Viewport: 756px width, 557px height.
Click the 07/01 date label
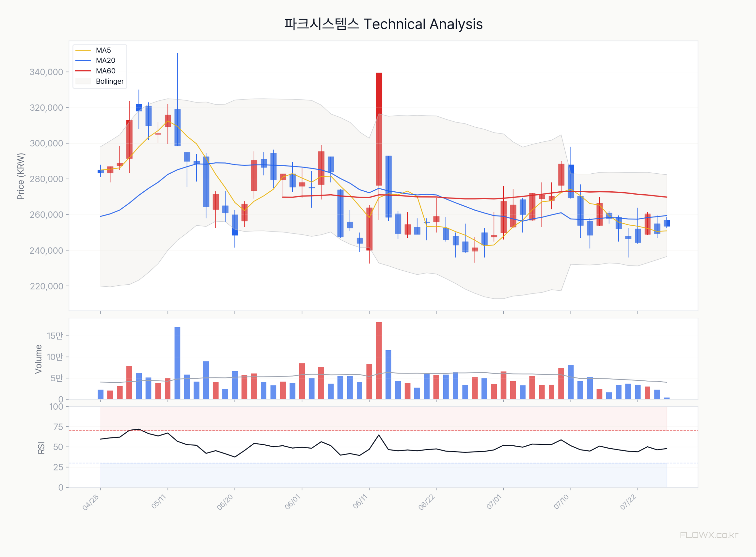click(x=494, y=502)
